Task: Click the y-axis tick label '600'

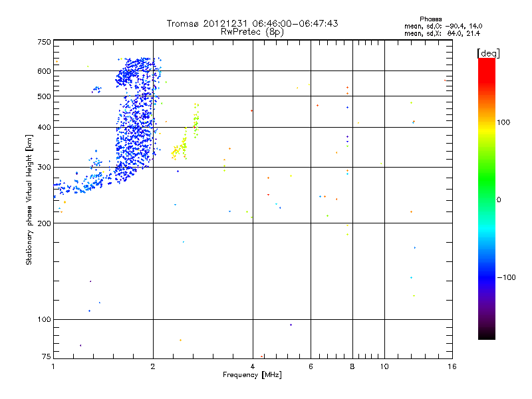Action: [44, 71]
